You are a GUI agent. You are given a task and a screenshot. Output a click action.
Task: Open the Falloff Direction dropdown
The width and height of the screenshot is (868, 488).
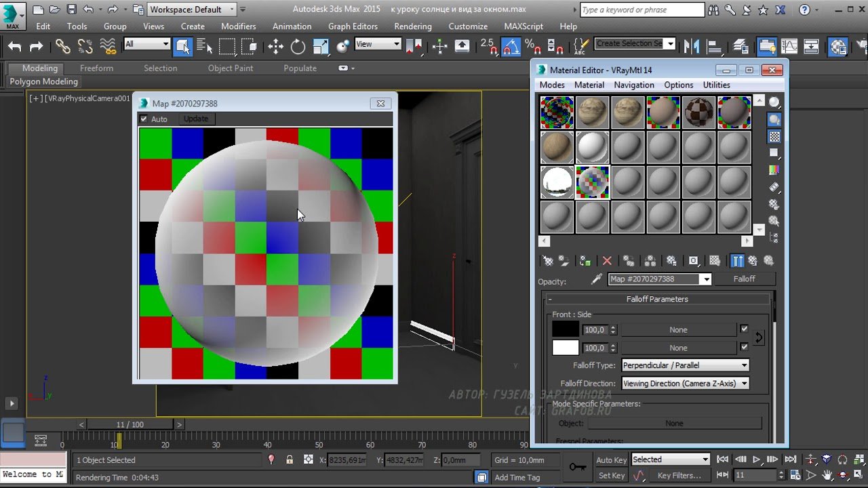tap(685, 384)
